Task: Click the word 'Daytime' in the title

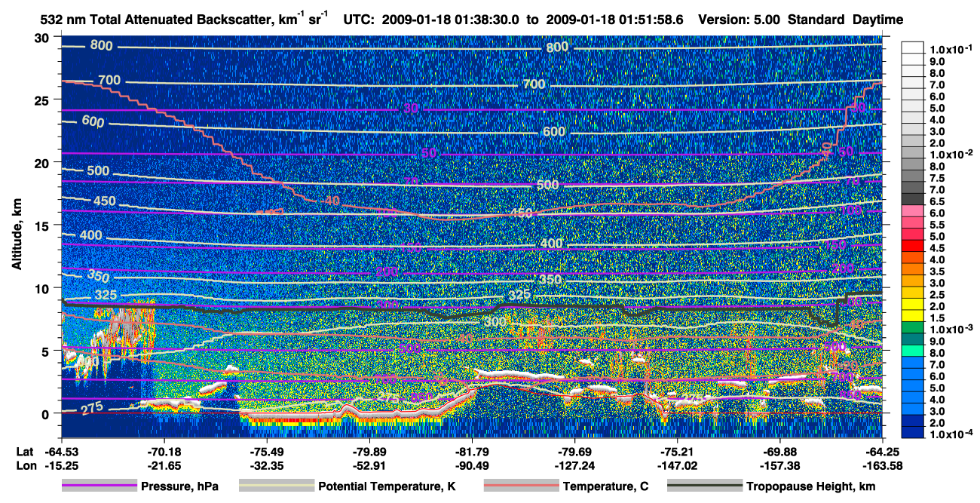Action: [x=880, y=19]
